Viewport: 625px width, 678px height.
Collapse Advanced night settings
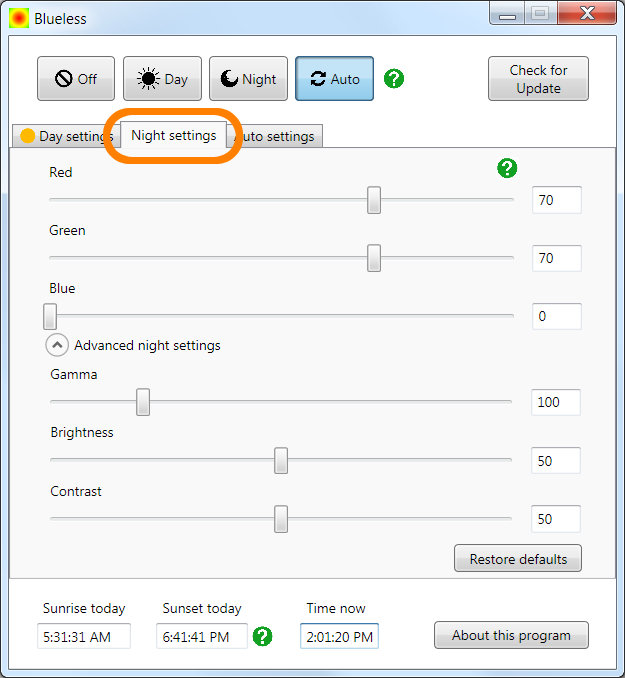[59, 345]
